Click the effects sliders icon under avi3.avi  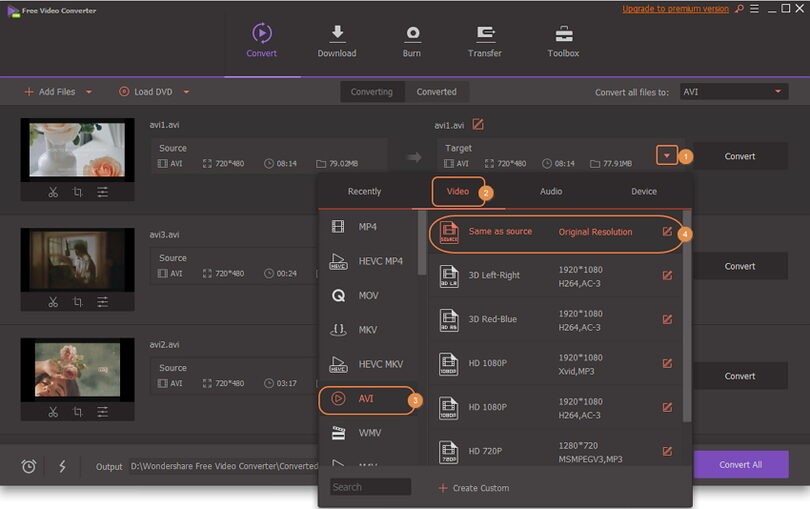tap(103, 302)
